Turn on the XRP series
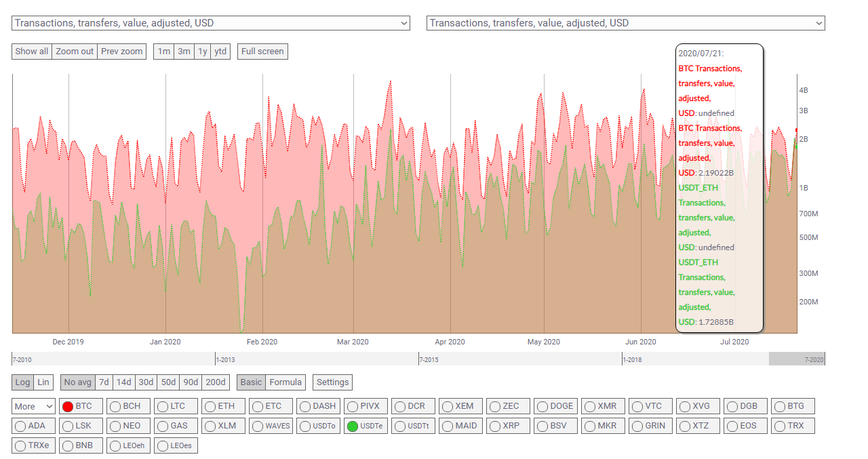Image resolution: width=868 pixels, height=459 pixels. coord(507,426)
